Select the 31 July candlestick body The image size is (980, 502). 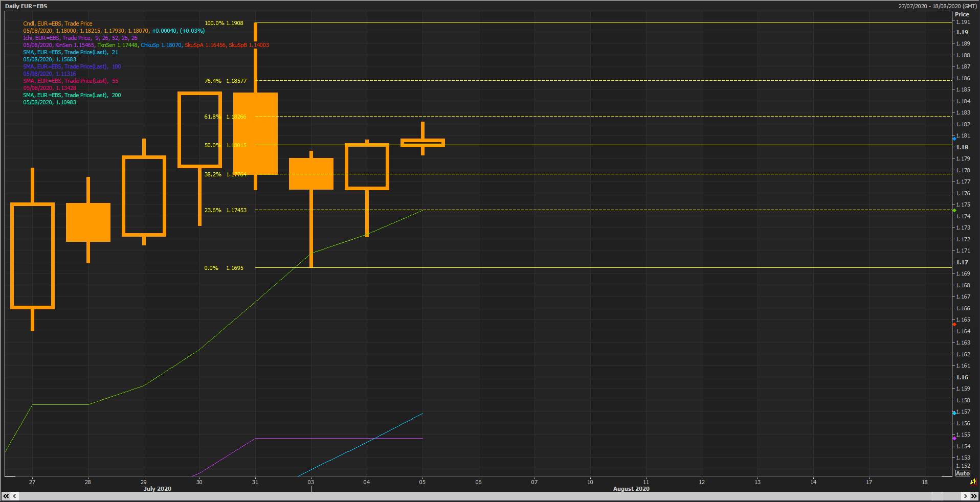point(255,133)
